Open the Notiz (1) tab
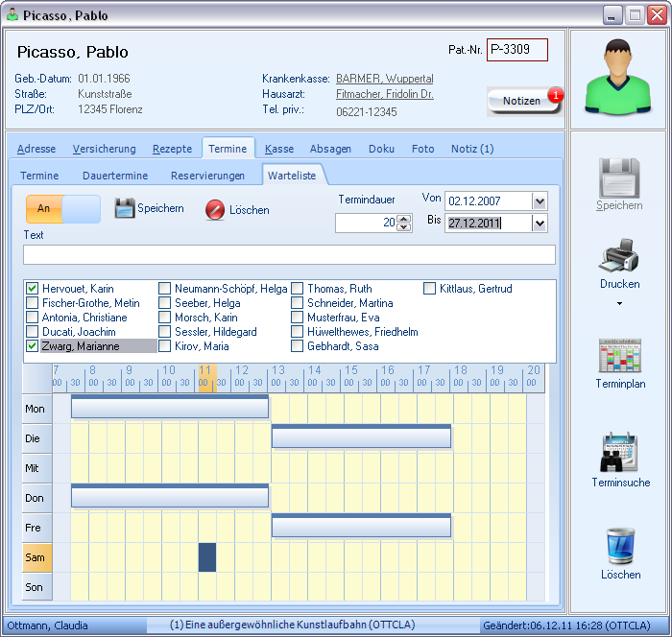Viewport: 672px width, 637px height. tap(472, 149)
